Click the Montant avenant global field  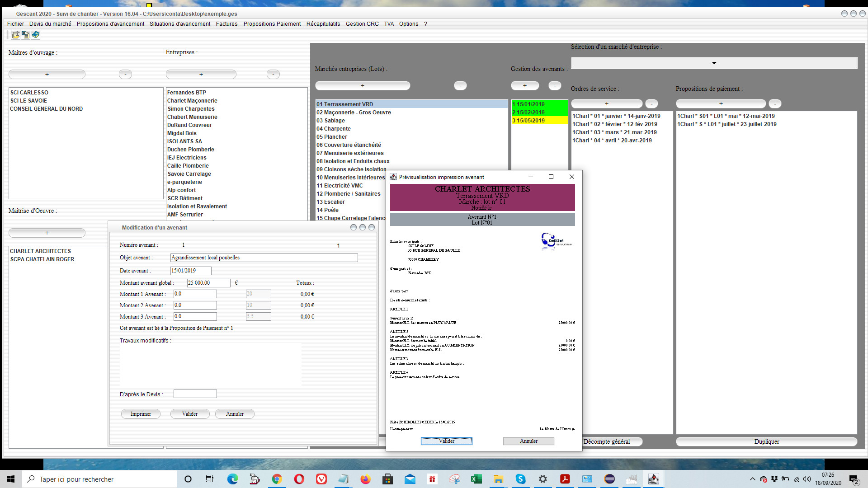(209, 283)
